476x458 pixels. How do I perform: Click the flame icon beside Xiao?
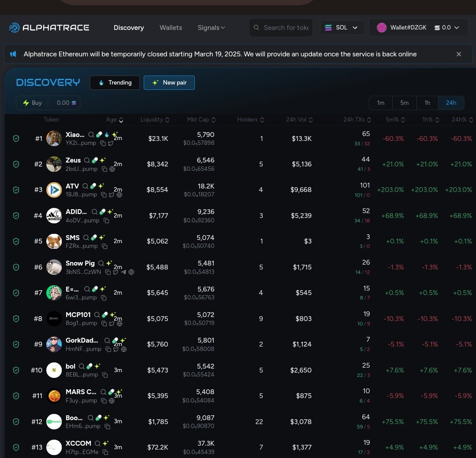(107, 135)
